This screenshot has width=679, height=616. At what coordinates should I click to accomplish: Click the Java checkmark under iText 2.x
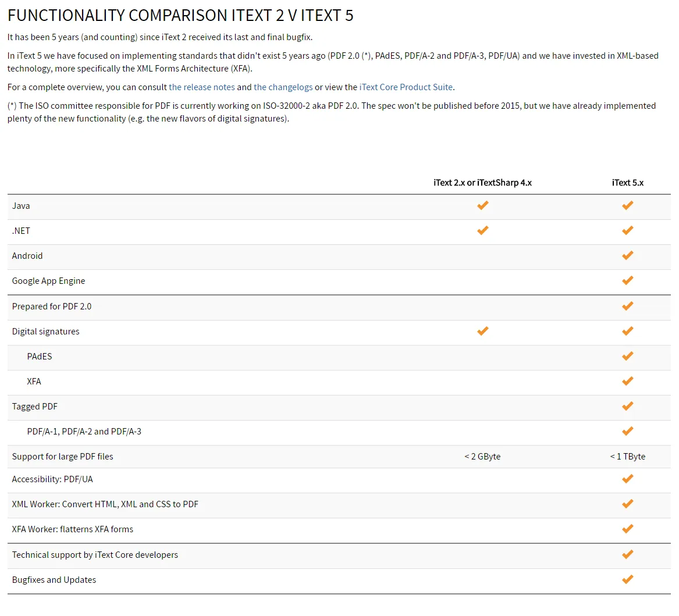click(482, 205)
